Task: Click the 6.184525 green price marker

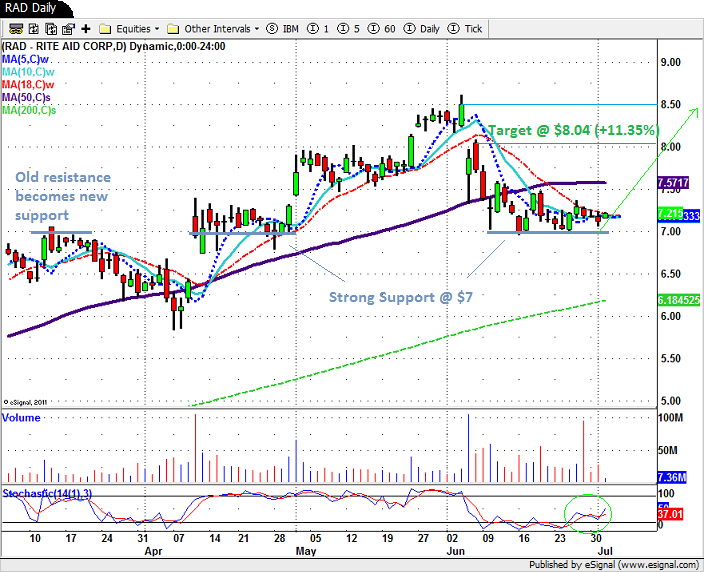Action: click(x=679, y=300)
